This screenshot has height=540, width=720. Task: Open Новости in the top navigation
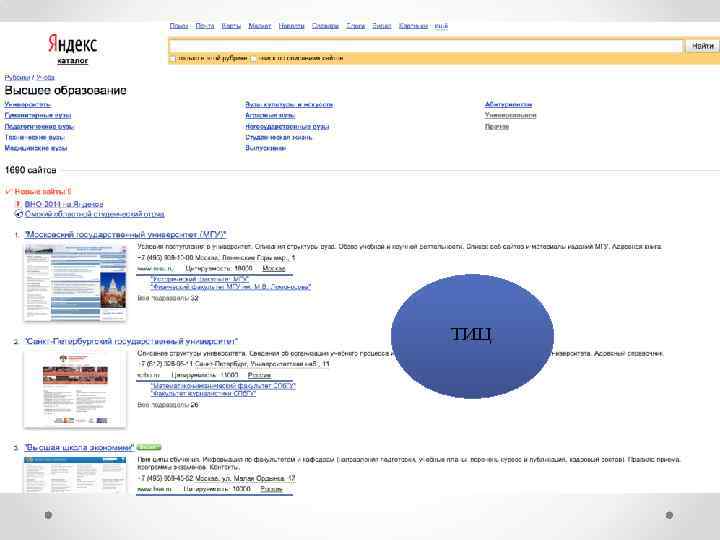click(291, 26)
